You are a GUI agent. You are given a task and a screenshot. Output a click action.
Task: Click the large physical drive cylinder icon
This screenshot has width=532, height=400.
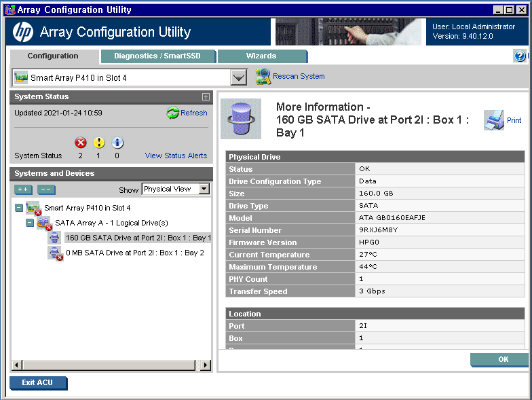tap(241, 119)
